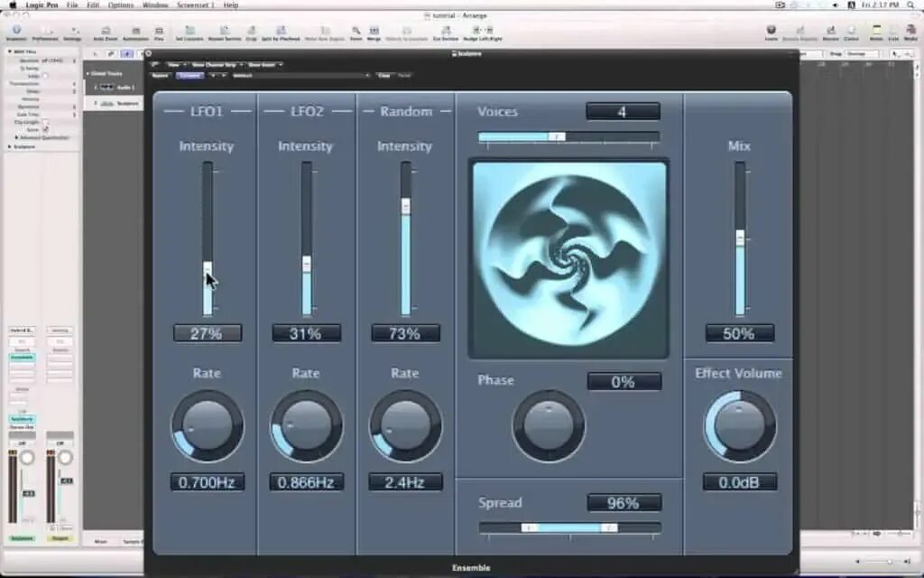Viewport: 924px width, 578px height.
Task: Toggle the Clip Length checkbox in inspector
Action: coord(46,122)
